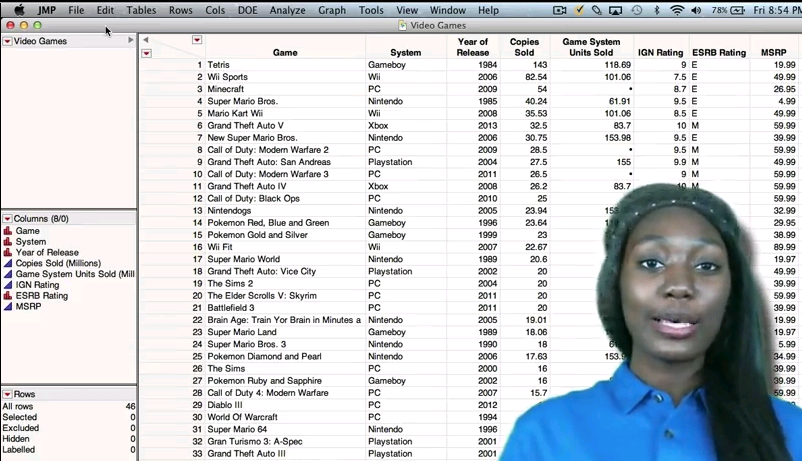Open the Analyze menu

[288, 10]
